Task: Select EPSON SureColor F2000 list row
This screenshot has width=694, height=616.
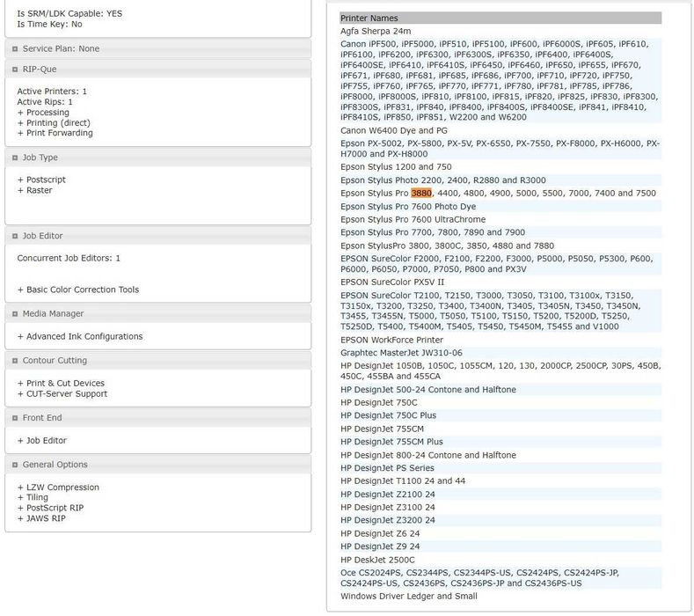Action: [x=500, y=264]
